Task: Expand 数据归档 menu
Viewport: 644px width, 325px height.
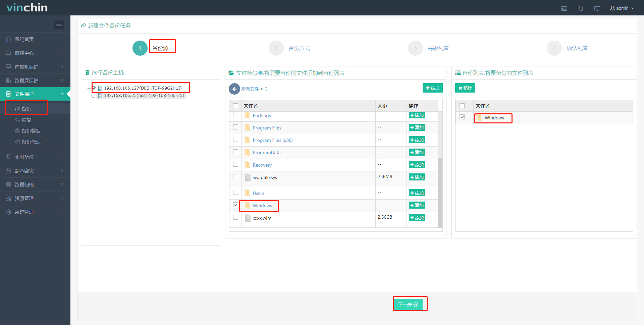Action: [35, 184]
